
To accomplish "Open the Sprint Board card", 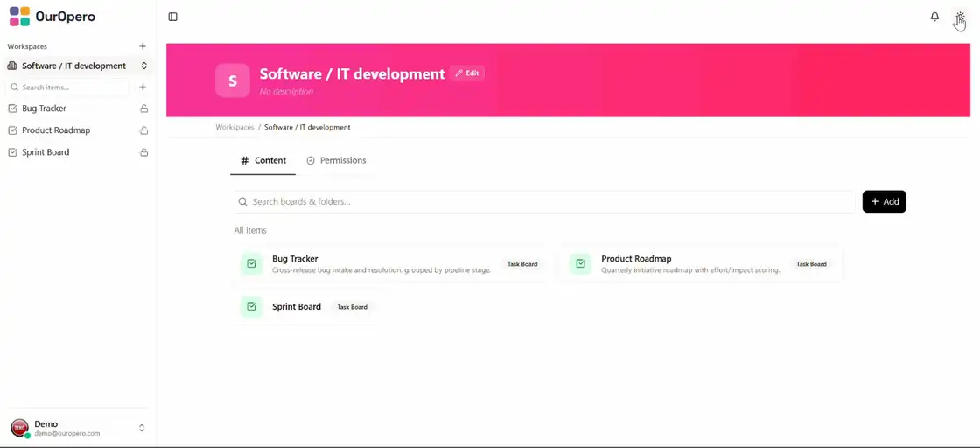I will (x=307, y=307).
